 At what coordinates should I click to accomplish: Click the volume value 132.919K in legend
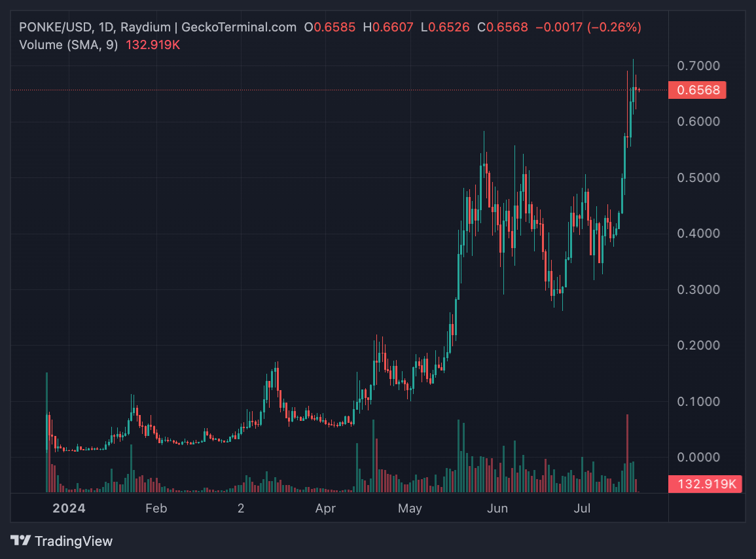(x=153, y=45)
